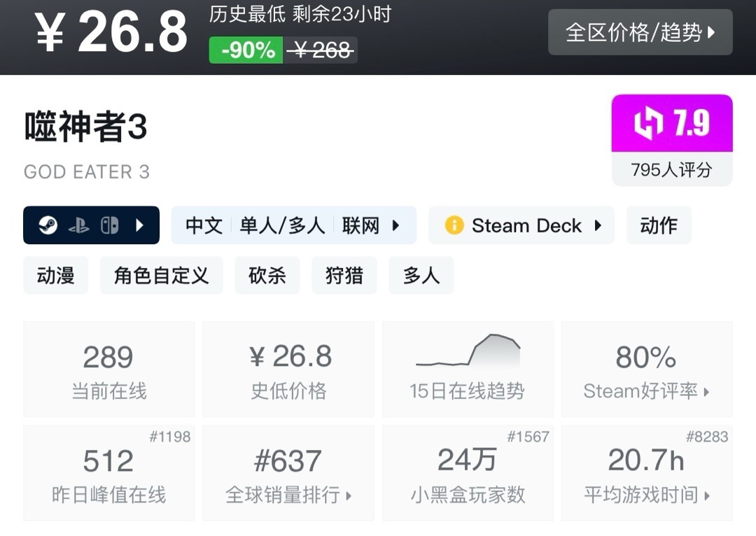The image size is (756, 536).
Task: Open the 全区价格/趋势 price trend button
Action: pyautogui.click(x=640, y=32)
